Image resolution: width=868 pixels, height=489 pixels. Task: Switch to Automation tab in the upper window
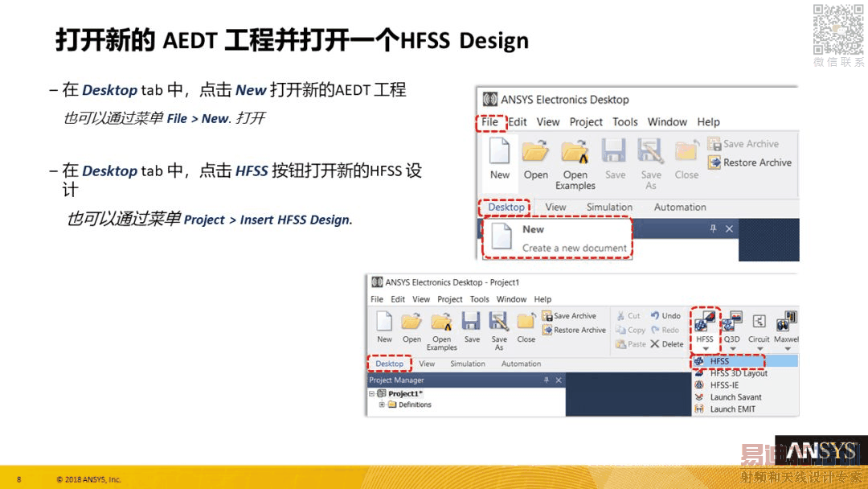pyautogui.click(x=680, y=208)
